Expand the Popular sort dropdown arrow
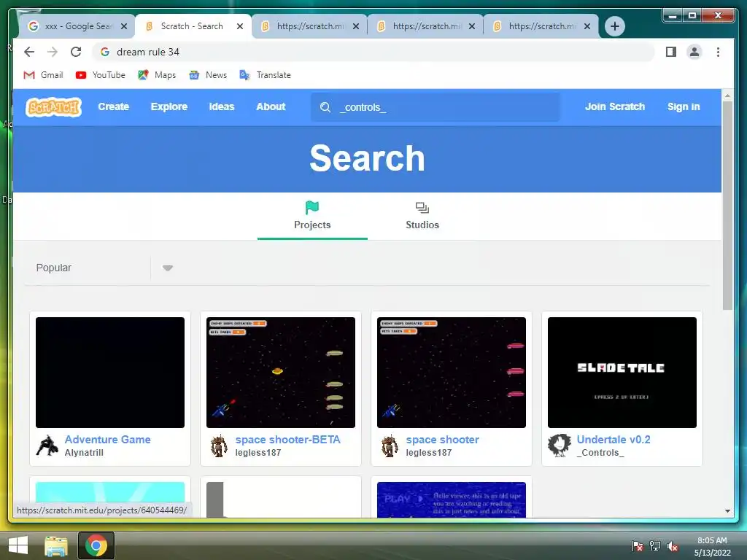Screen dimensions: 747x560 point(168,268)
